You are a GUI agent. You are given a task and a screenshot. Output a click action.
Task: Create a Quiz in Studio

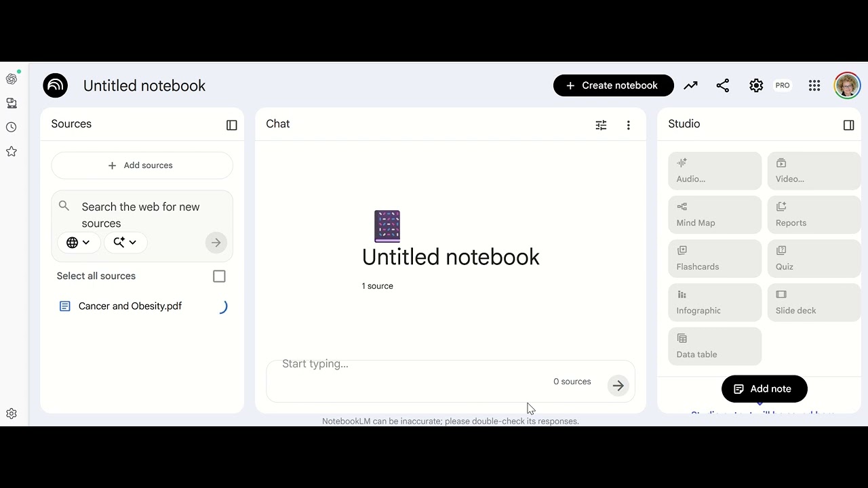[x=814, y=259]
